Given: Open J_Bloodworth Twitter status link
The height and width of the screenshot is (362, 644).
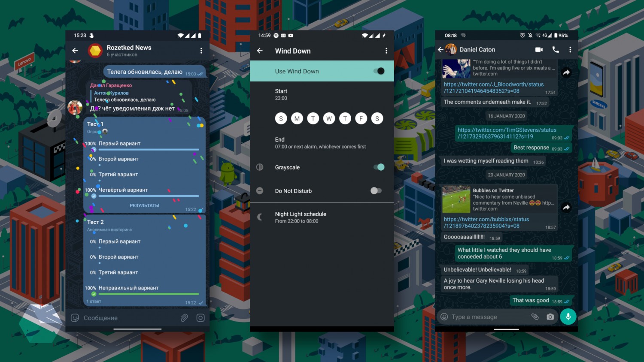Looking at the screenshot, I should [494, 87].
